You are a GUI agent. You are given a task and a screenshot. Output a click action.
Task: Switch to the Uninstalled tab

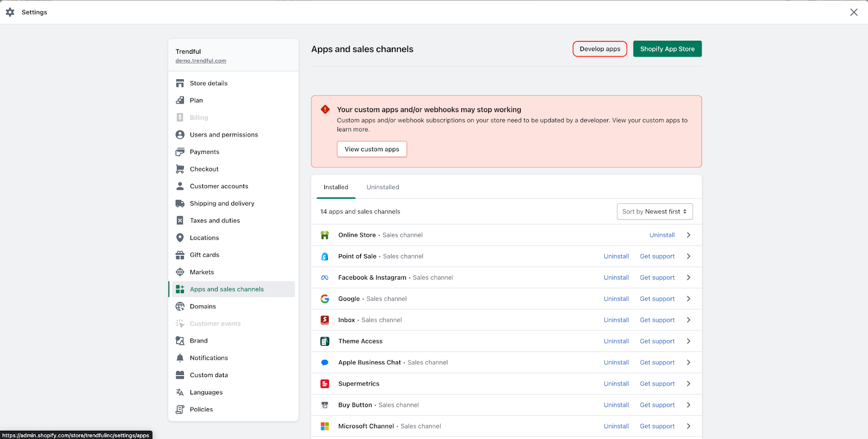(x=382, y=187)
